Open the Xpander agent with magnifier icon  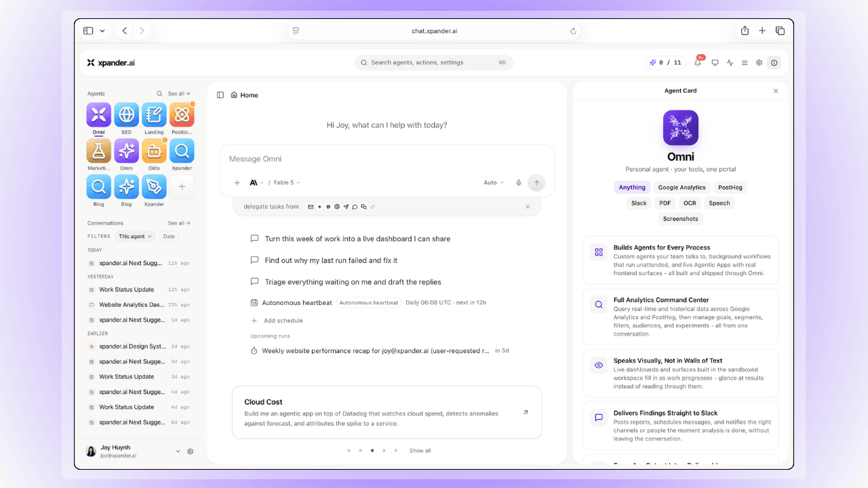(x=182, y=150)
